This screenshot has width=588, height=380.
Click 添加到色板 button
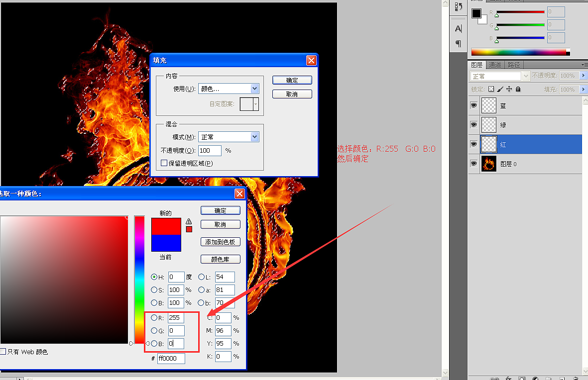pyautogui.click(x=221, y=242)
